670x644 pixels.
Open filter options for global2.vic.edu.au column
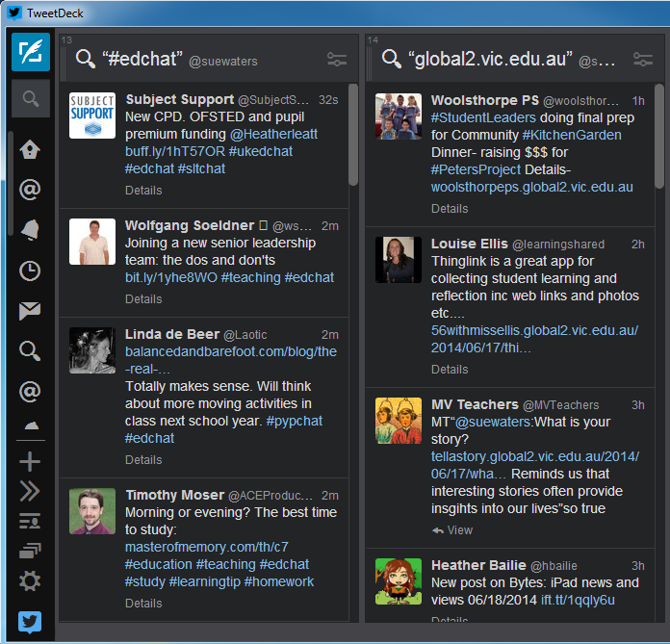pos(643,59)
